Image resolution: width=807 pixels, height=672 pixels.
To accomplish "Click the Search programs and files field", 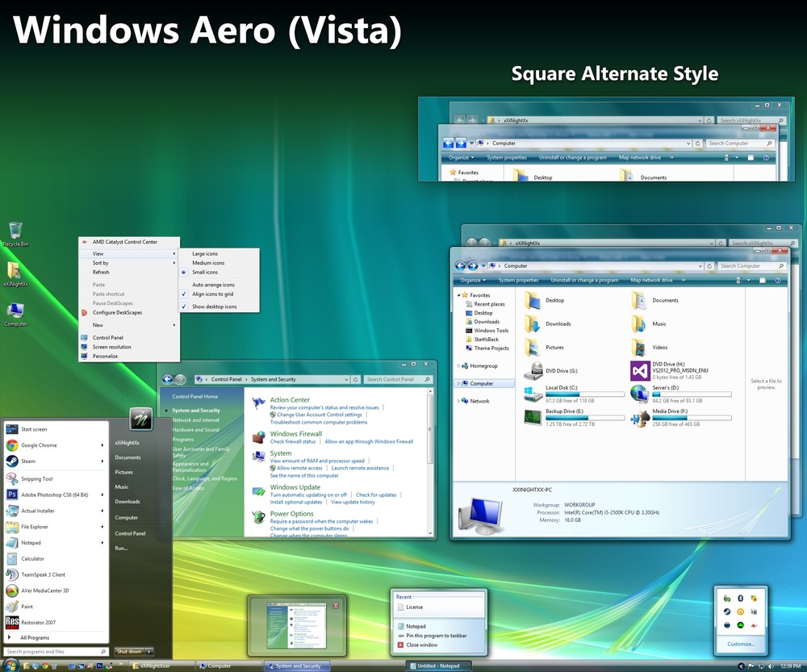I will 56,651.
